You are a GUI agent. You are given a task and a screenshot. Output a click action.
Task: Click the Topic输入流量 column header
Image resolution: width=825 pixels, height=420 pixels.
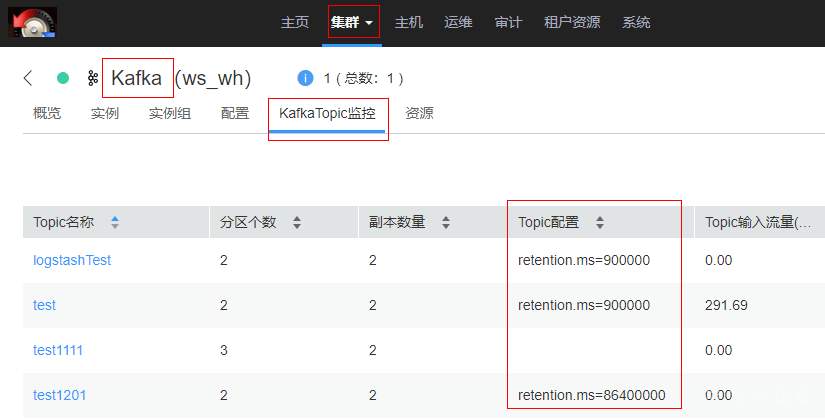[x=758, y=223]
